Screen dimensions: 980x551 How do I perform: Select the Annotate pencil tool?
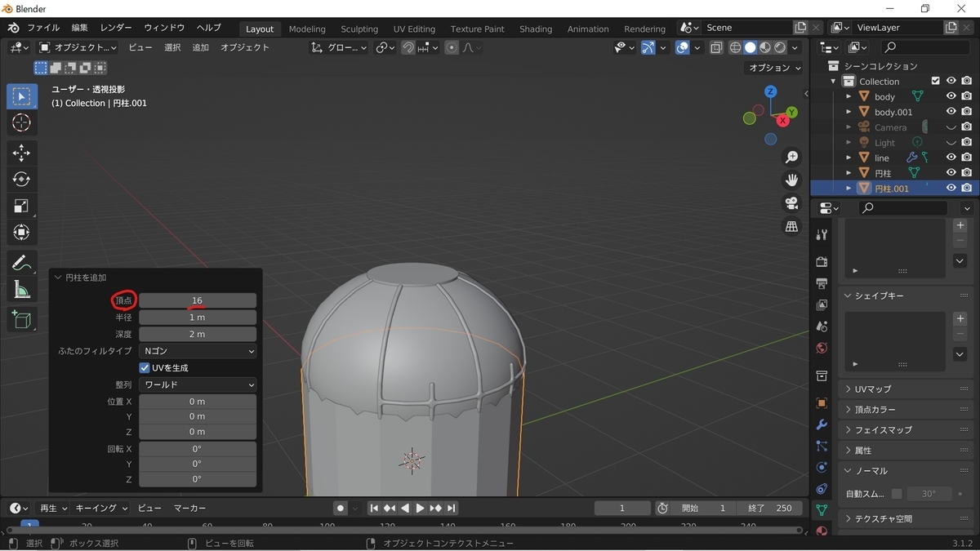coord(22,263)
